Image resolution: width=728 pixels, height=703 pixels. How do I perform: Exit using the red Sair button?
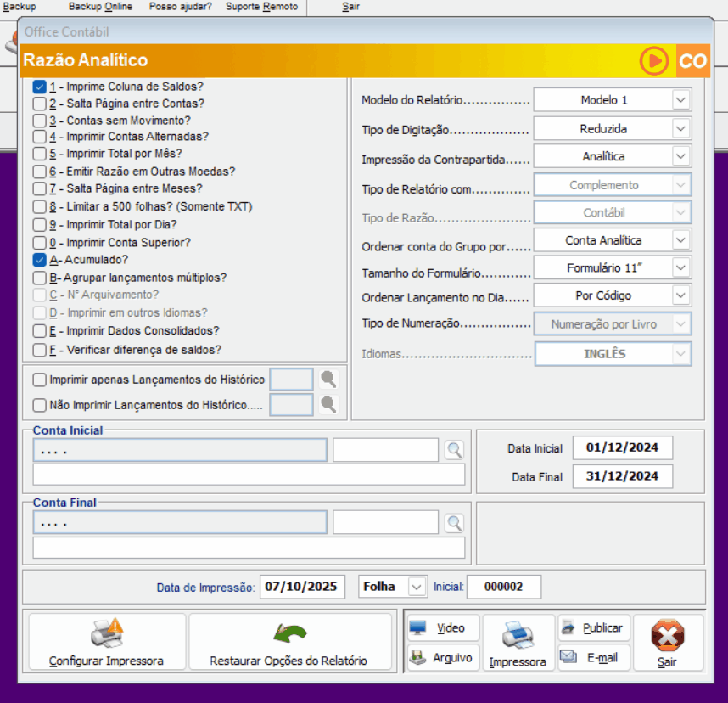668,643
